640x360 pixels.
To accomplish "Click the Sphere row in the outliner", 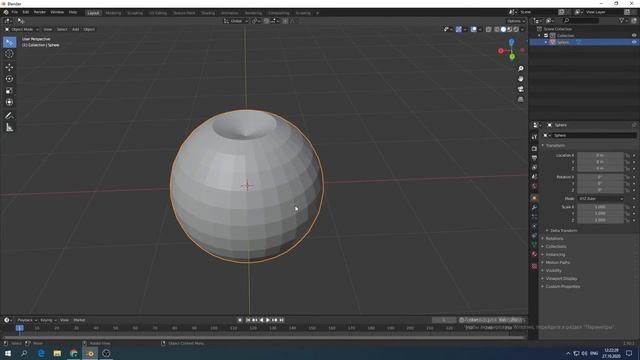I will [x=584, y=42].
